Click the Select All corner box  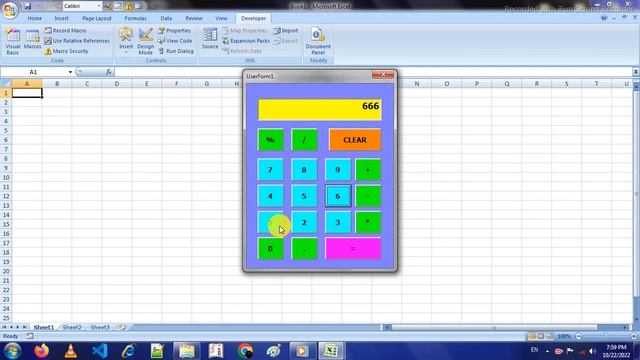point(6,84)
